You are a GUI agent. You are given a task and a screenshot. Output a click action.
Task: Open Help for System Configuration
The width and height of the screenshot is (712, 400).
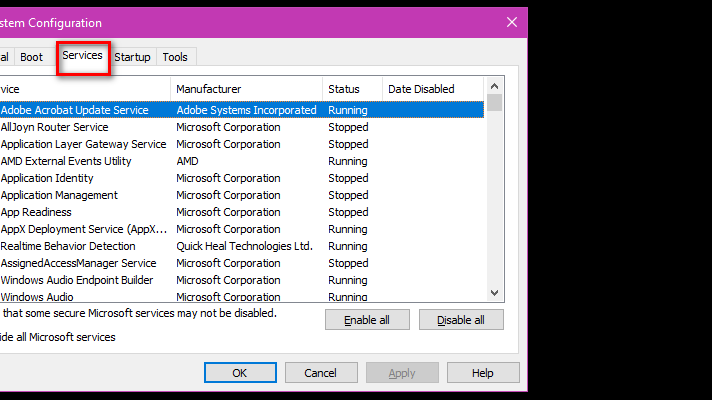pyautogui.click(x=483, y=373)
